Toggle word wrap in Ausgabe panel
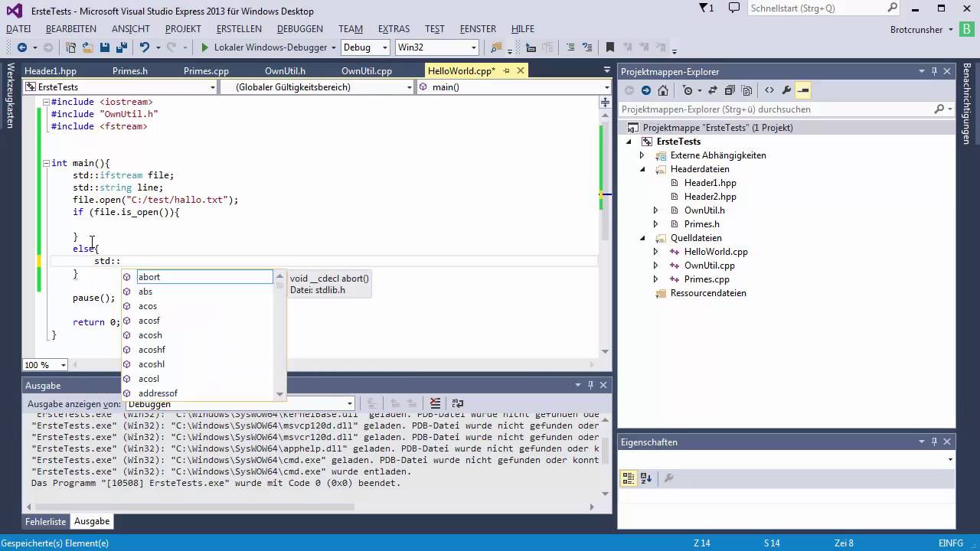Screen dimensions: 980x551 [458, 403]
